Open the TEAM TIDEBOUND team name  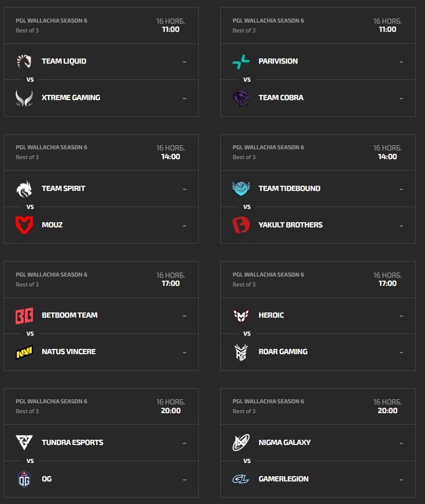(x=289, y=189)
